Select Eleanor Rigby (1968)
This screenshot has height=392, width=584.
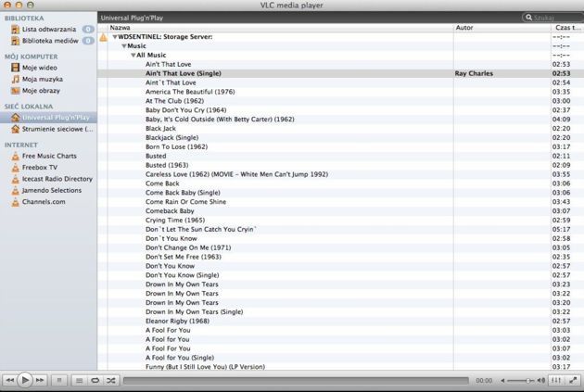pyautogui.click(x=177, y=321)
